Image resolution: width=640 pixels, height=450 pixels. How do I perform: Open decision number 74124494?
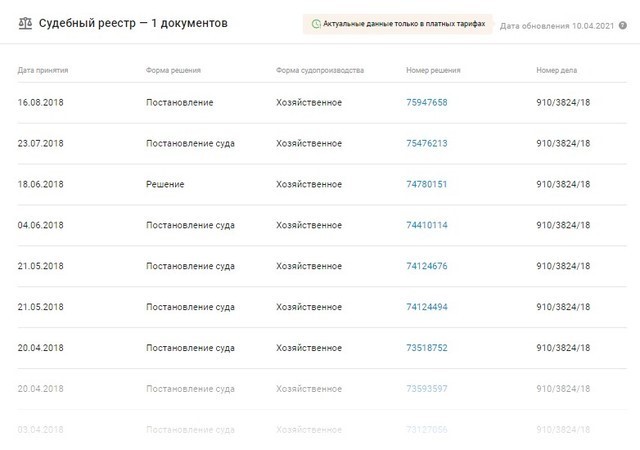[x=427, y=307]
